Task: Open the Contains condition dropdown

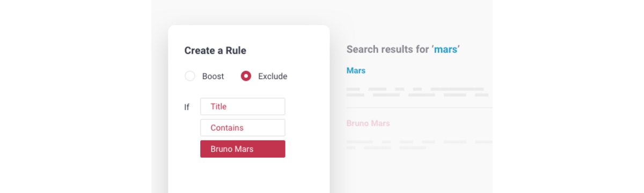Action: tap(243, 128)
